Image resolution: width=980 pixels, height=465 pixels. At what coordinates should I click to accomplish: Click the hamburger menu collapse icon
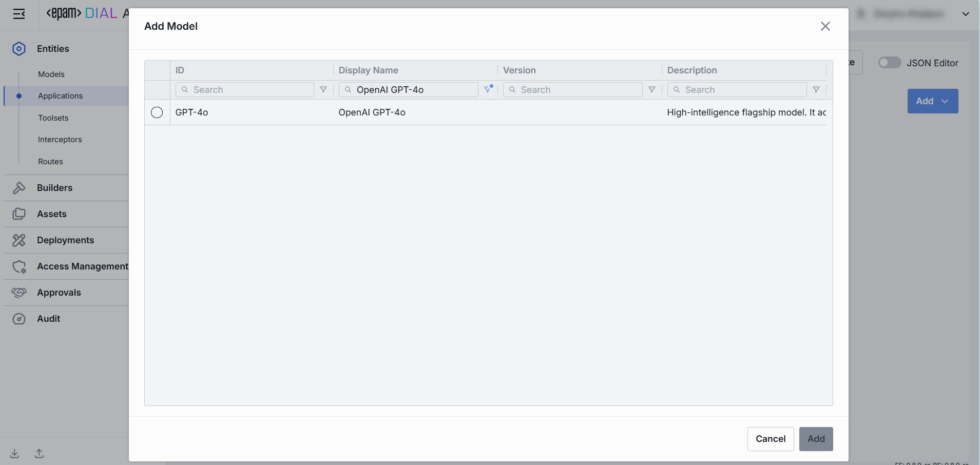pos(19,14)
